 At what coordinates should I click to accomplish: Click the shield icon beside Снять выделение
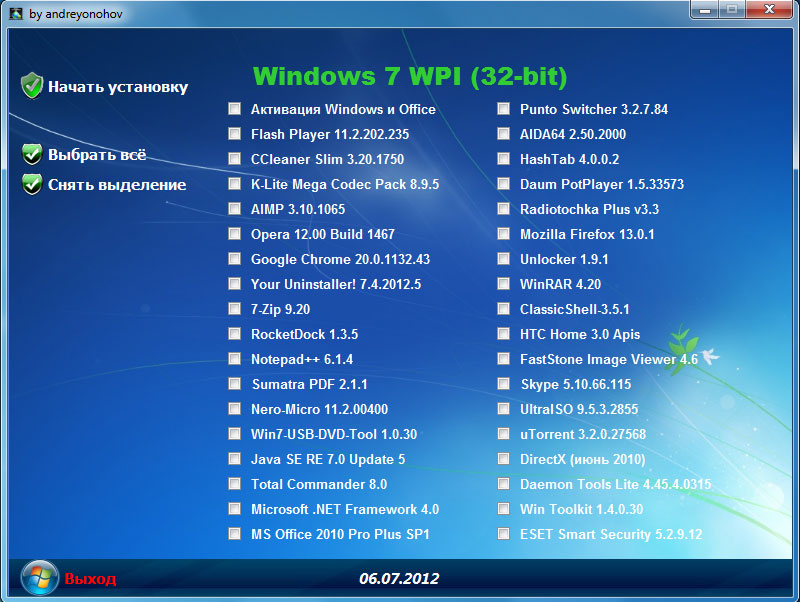click(x=32, y=184)
